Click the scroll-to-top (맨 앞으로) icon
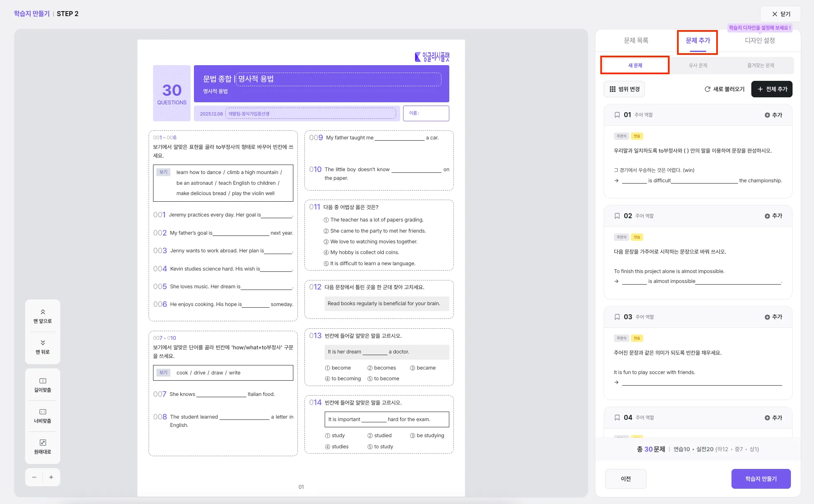The image size is (814, 504). pyautogui.click(x=42, y=312)
